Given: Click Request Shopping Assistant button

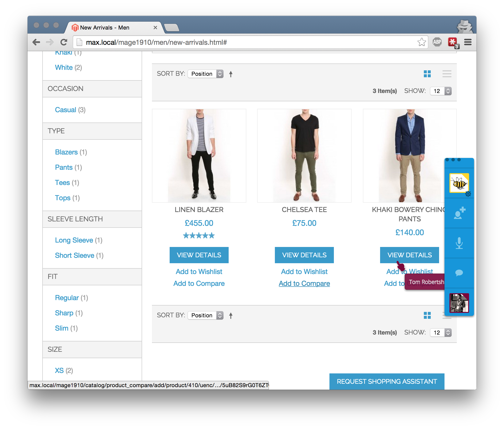Looking at the screenshot, I should tap(387, 382).
